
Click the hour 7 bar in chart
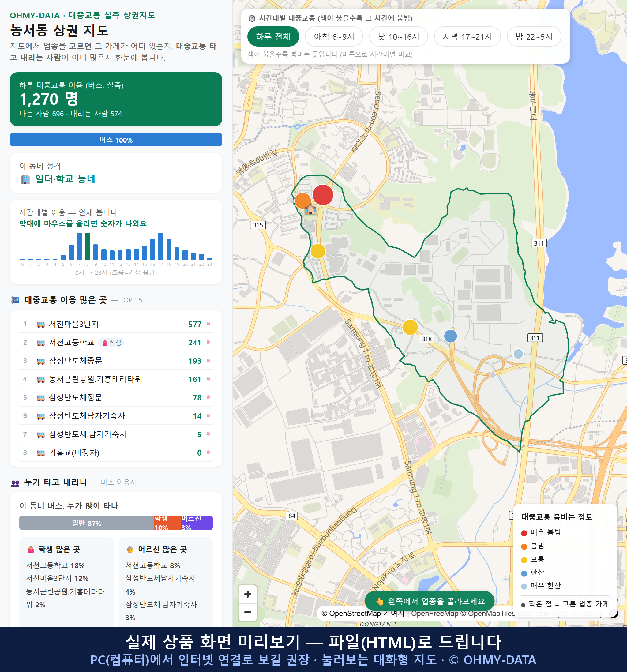[x=79, y=246]
